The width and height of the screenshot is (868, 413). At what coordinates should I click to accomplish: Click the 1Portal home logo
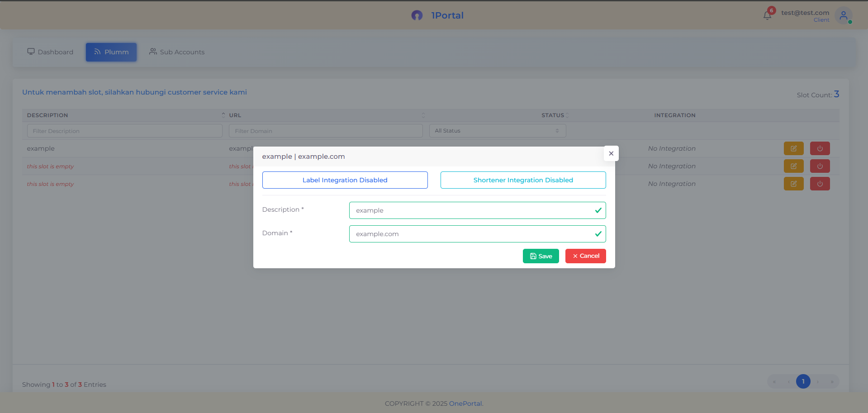[x=436, y=15]
